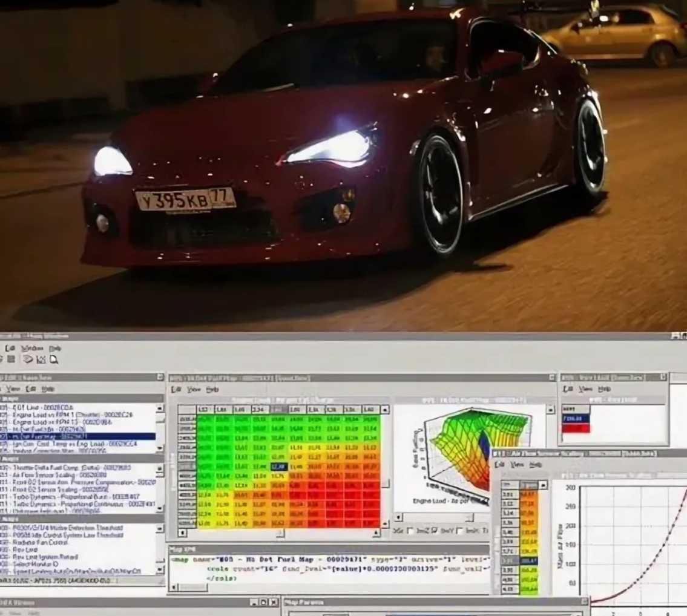Open Help menu in Air Flow Sensor Scaling window

click(x=535, y=464)
